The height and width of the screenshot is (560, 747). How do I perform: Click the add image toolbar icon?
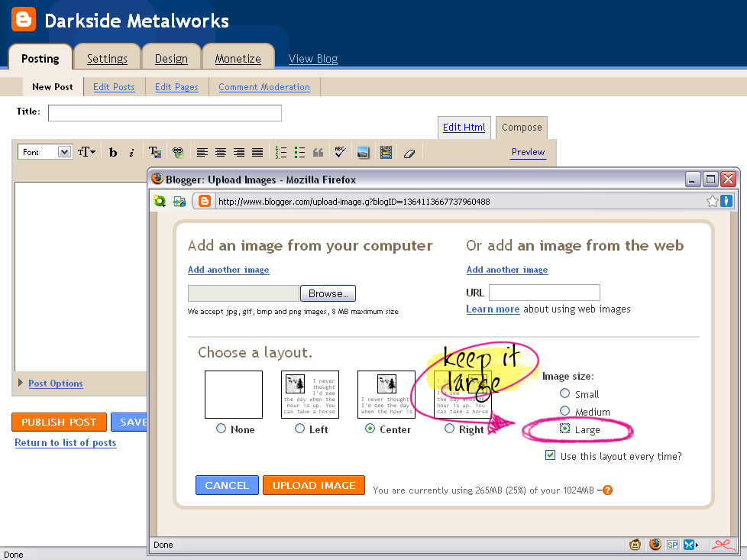[363, 153]
